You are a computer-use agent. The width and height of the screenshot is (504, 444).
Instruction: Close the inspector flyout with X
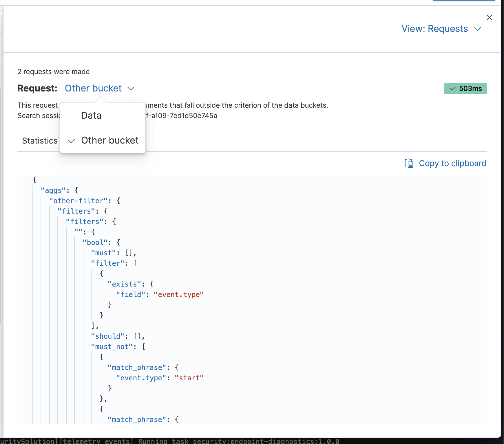click(x=490, y=17)
